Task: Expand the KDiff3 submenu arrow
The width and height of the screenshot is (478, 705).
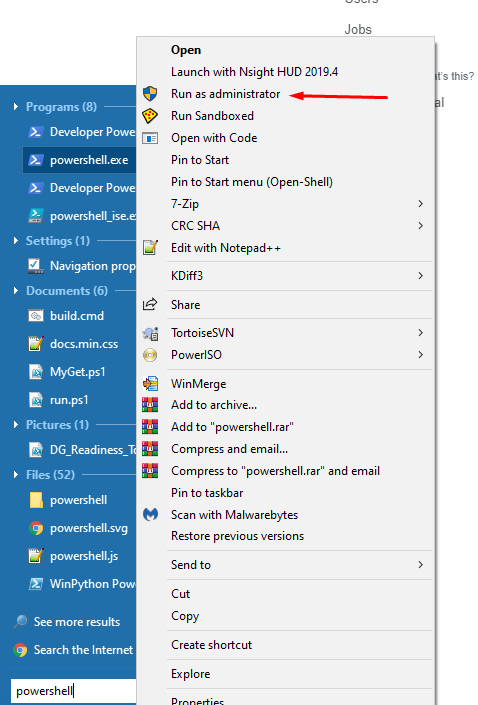Action: click(x=420, y=276)
